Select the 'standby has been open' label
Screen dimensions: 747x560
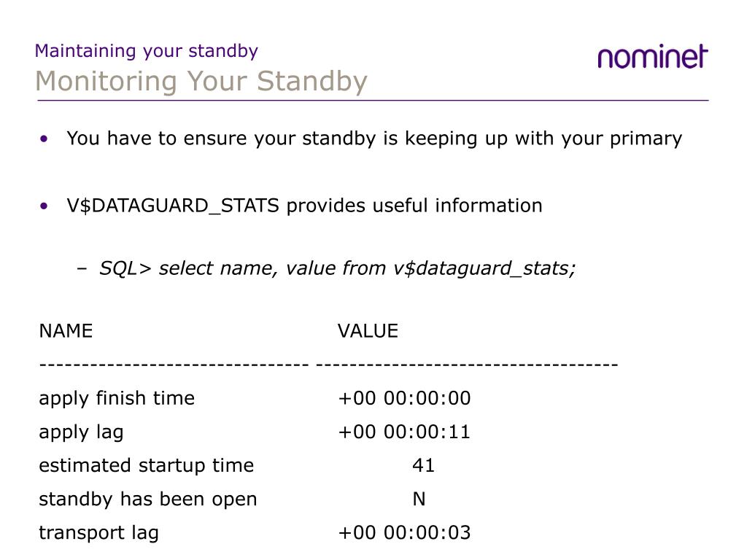click(x=147, y=499)
